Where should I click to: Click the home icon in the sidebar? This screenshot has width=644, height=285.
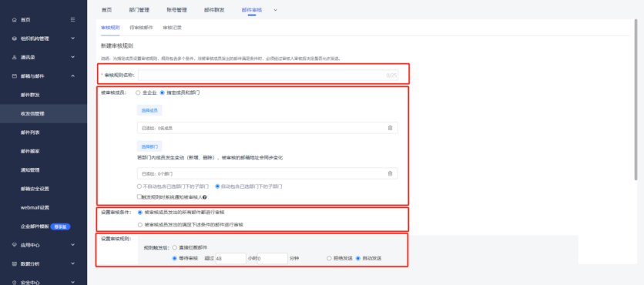pos(15,20)
